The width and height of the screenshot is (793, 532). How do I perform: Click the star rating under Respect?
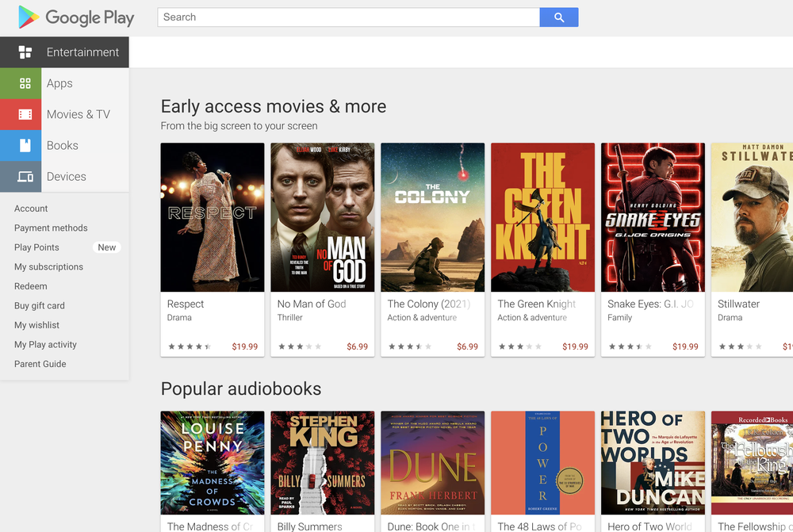(x=190, y=346)
